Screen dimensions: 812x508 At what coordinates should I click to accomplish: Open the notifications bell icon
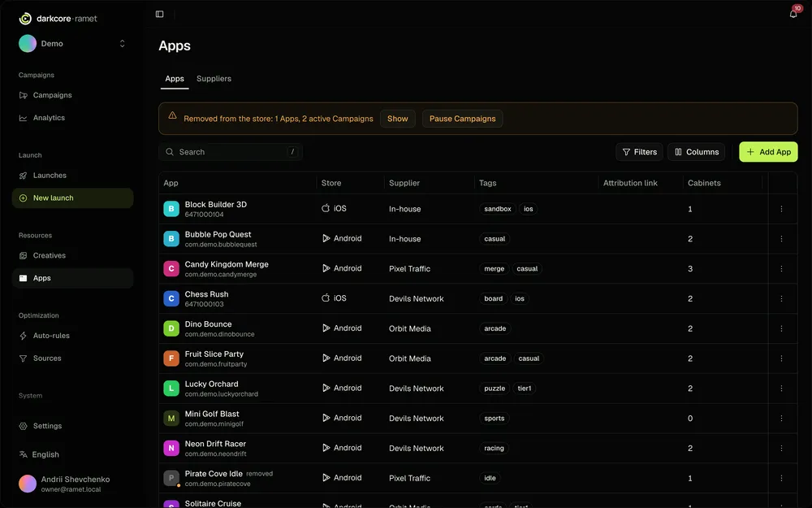point(793,14)
